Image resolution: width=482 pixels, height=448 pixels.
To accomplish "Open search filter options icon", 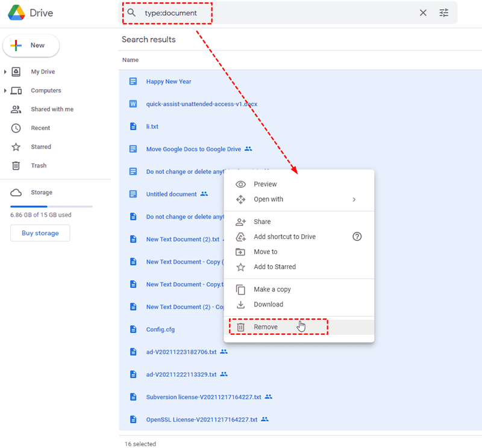I will [444, 13].
